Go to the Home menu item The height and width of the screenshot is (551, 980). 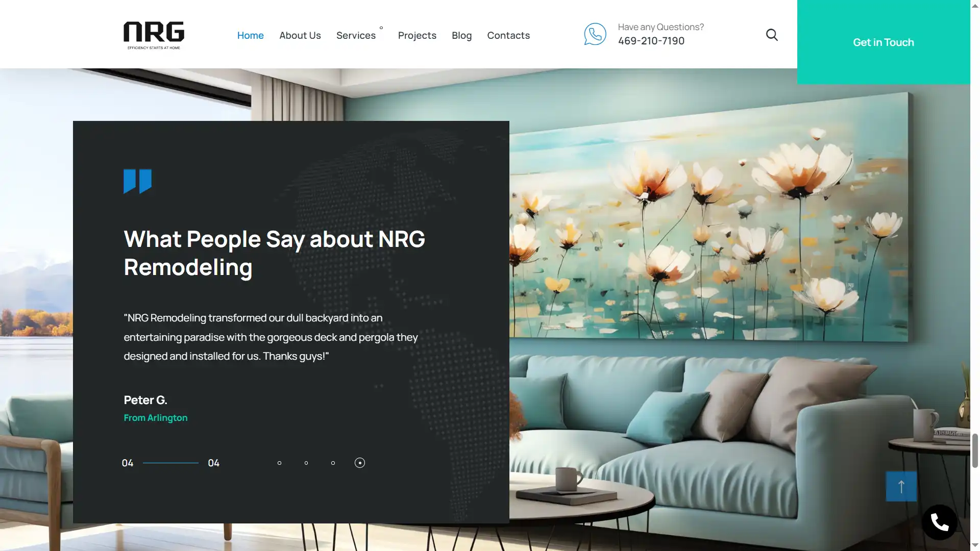250,35
